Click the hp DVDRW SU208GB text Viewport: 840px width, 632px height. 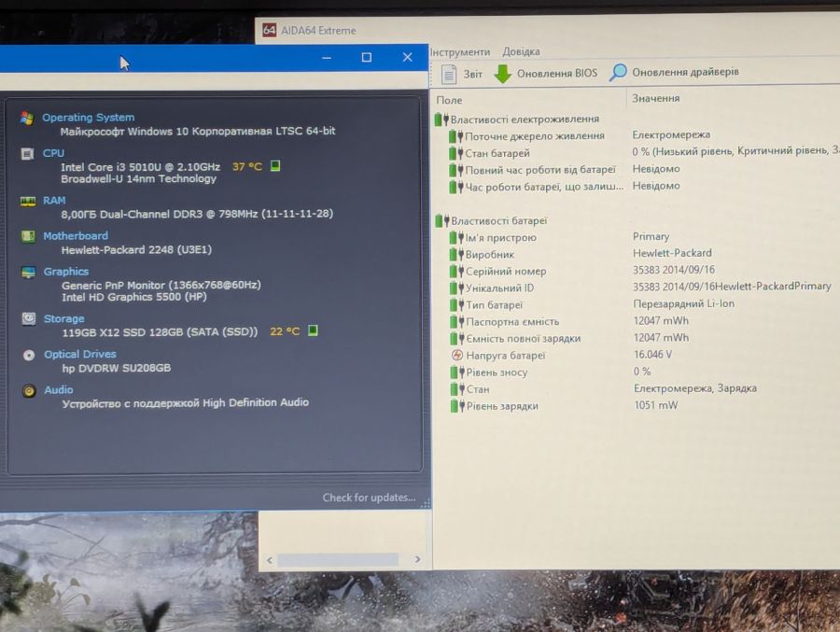coord(117,368)
